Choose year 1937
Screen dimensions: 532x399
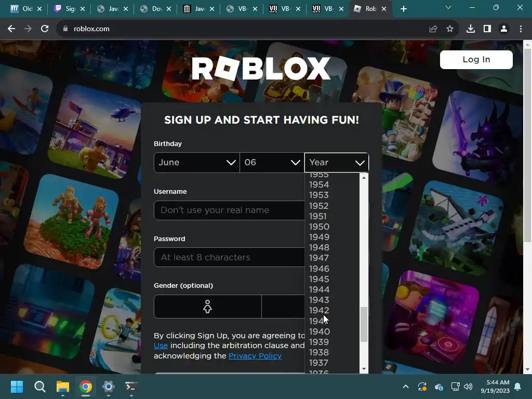click(319, 363)
